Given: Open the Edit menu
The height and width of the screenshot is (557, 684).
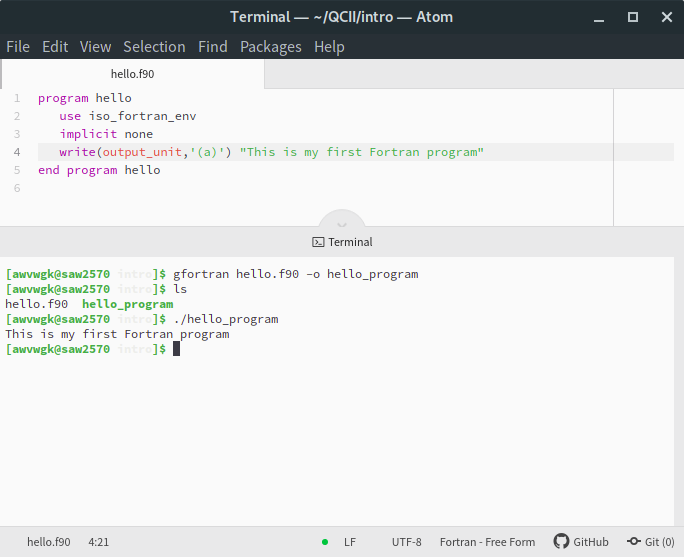Looking at the screenshot, I should tap(55, 47).
